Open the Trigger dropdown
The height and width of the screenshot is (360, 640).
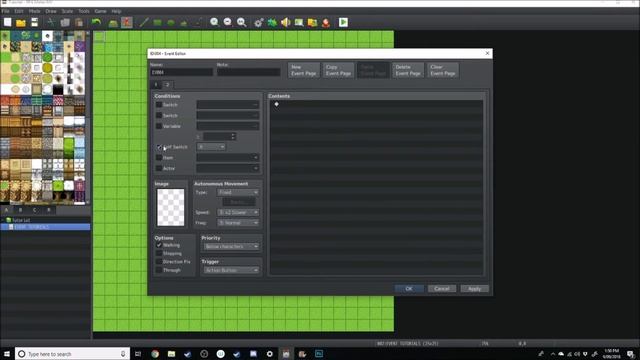click(231, 270)
